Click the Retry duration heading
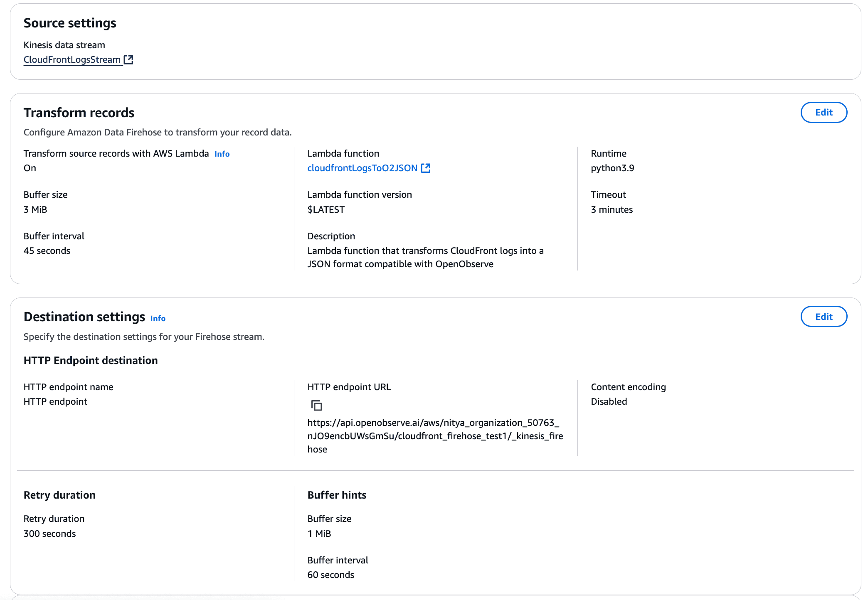Screen dimensions: 868x600 pyautogui.click(x=59, y=495)
